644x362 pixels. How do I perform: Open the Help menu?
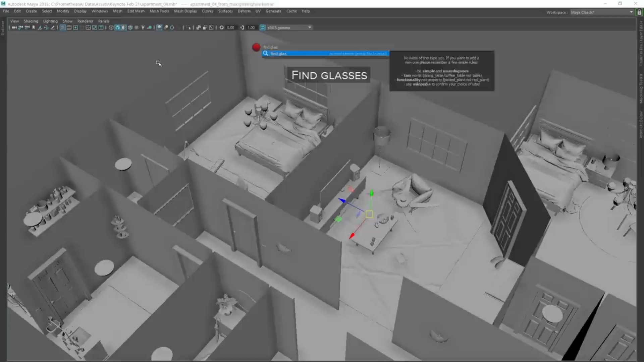coord(306,11)
